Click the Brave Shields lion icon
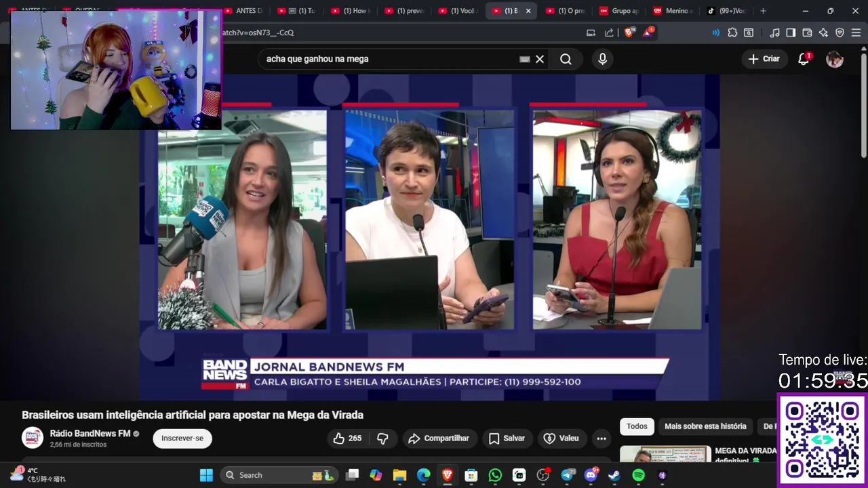The width and height of the screenshot is (868, 488). (x=629, y=32)
